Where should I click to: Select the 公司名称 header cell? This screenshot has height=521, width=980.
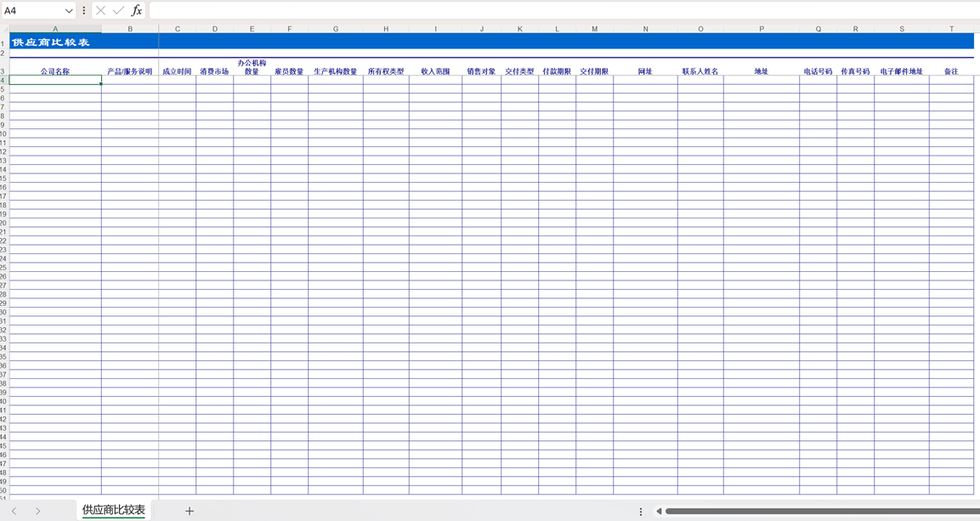point(55,71)
